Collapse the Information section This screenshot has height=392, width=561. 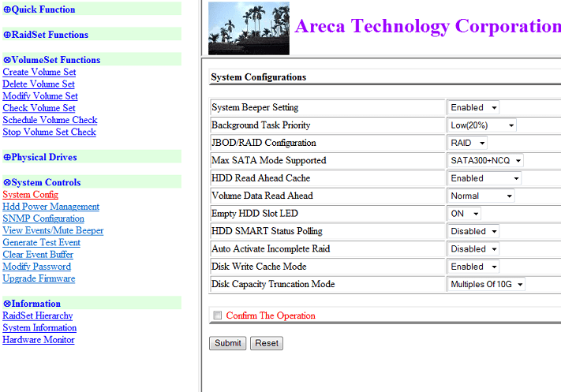tap(32, 304)
